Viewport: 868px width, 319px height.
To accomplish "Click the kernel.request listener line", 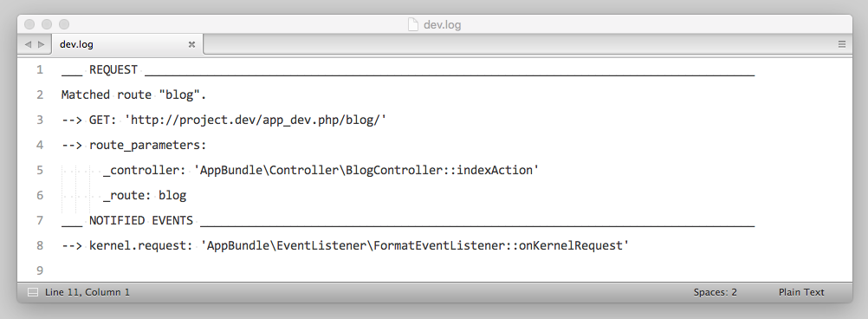I will point(346,245).
